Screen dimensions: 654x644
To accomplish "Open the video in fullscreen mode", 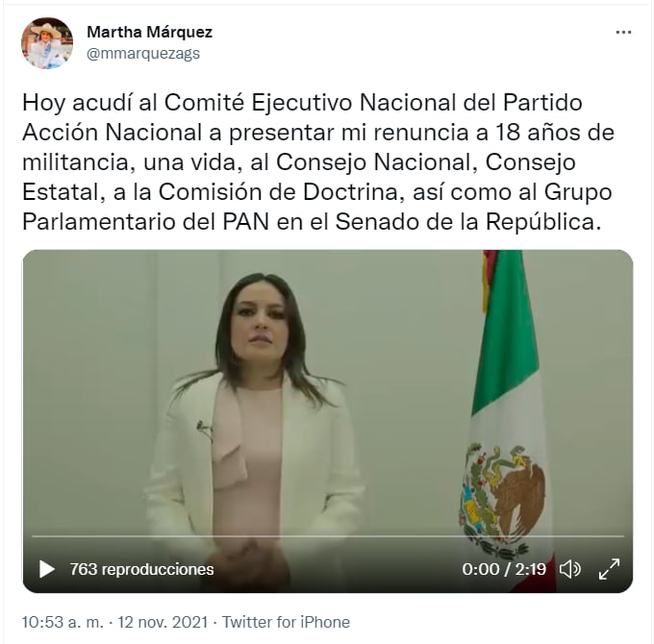I will [x=609, y=569].
